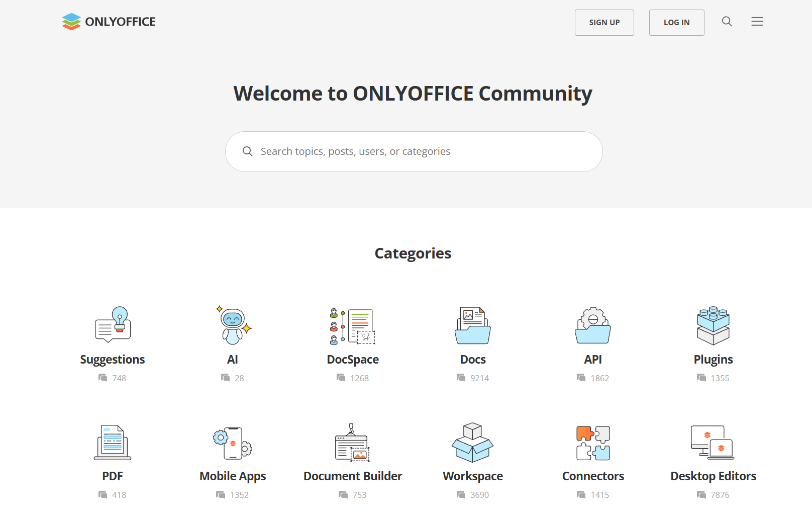The image size is (812, 521).
Task: Open the Workspace category title link
Action: (x=473, y=476)
